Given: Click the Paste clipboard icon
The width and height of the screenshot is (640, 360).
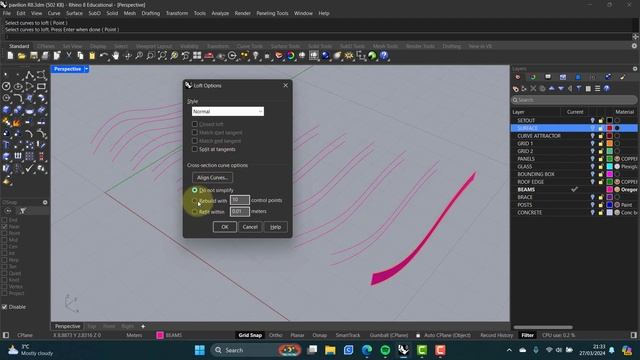Looking at the screenshot, I should 92,56.
